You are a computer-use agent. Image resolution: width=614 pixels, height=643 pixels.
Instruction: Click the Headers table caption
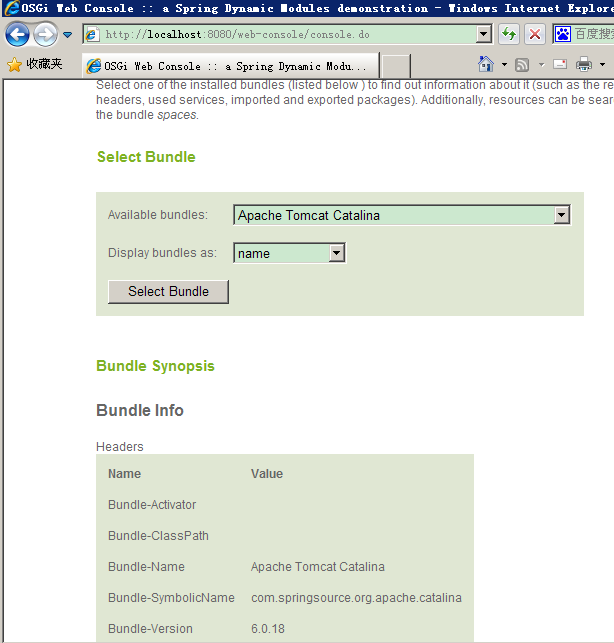point(120,447)
